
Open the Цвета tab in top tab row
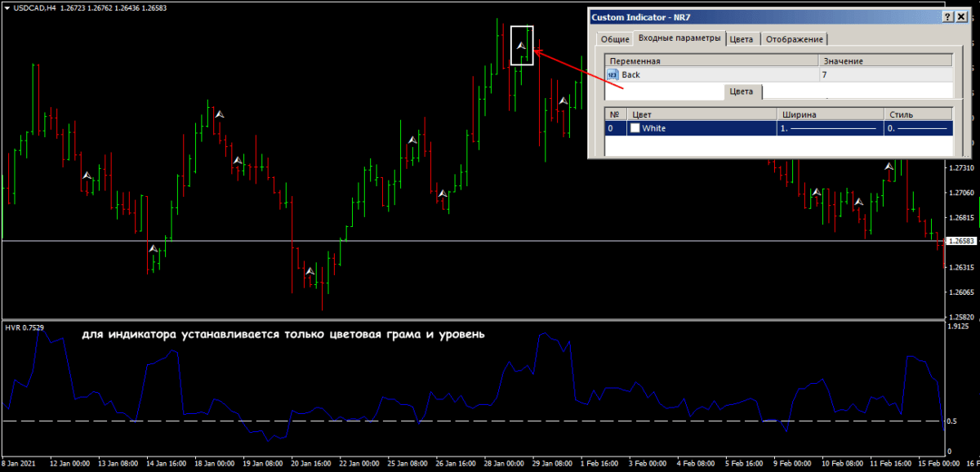pos(742,39)
